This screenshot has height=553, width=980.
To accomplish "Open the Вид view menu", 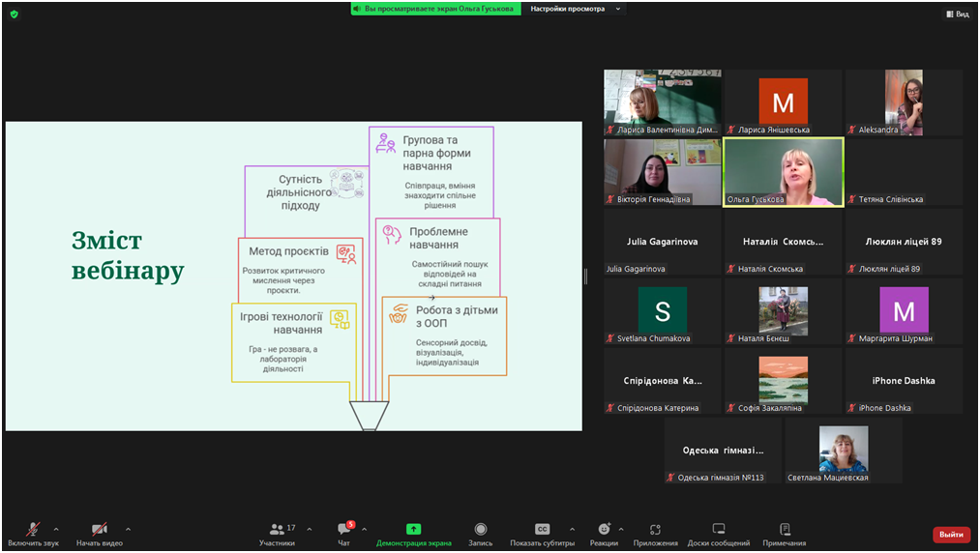I will [x=956, y=14].
